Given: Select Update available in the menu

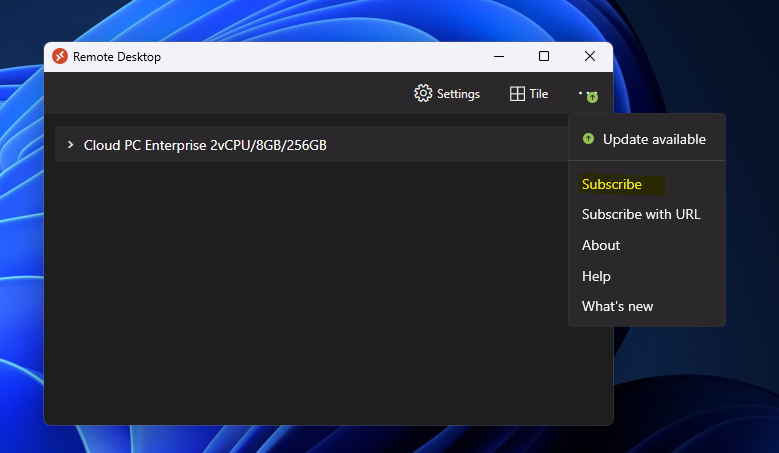Looking at the screenshot, I should [x=647, y=139].
